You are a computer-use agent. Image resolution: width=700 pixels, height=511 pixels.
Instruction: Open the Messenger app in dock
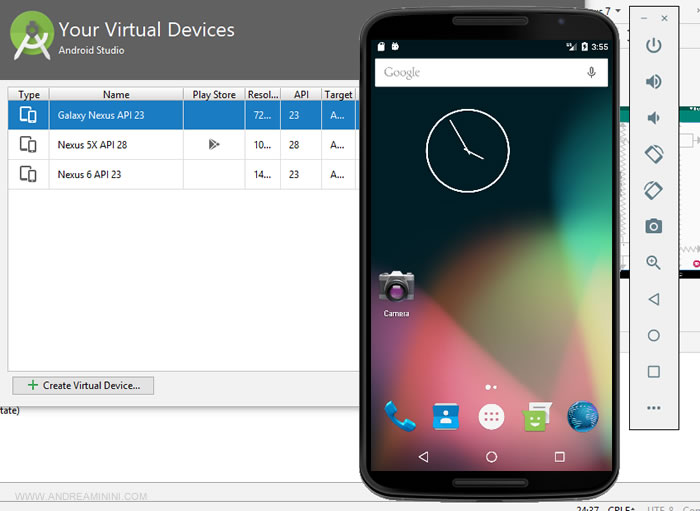coord(537,417)
